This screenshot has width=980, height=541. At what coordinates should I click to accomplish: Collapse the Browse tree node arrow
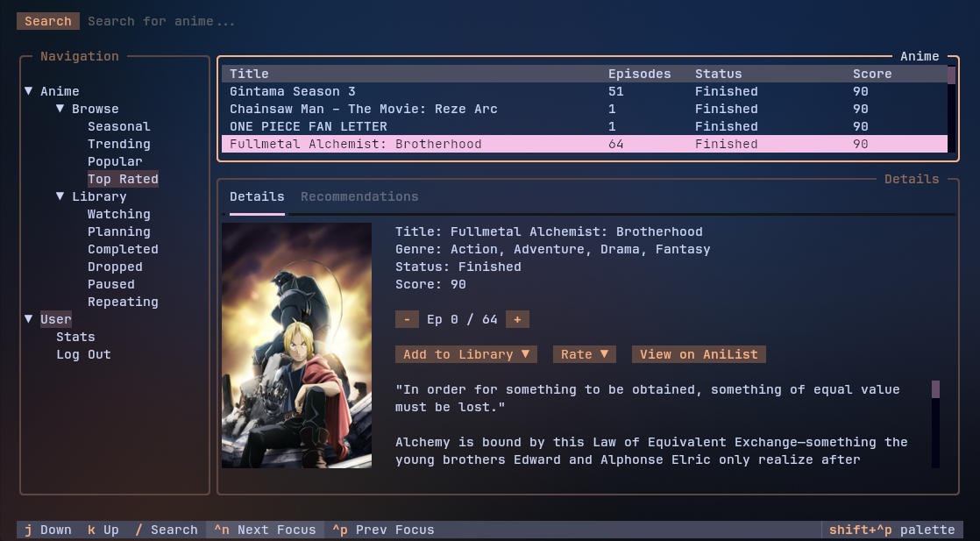[x=60, y=109]
